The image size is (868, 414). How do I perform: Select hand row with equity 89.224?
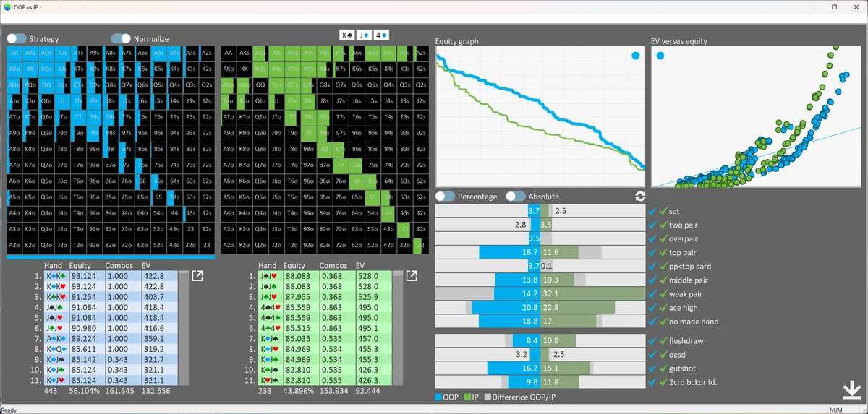[111, 337]
